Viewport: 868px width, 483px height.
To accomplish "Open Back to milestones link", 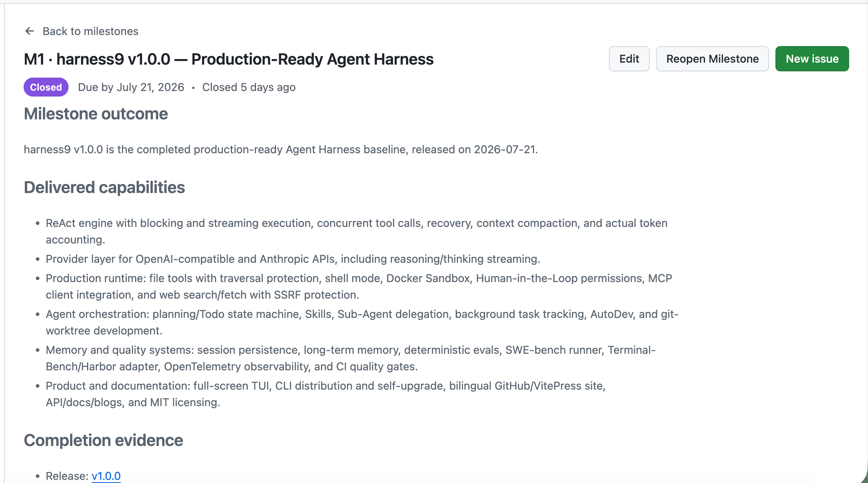I will 90,31.
